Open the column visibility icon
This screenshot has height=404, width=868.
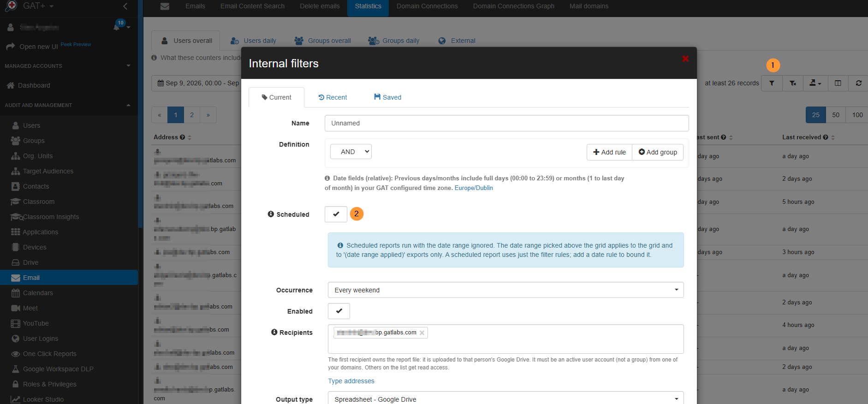pyautogui.click(x=838, y=83)
